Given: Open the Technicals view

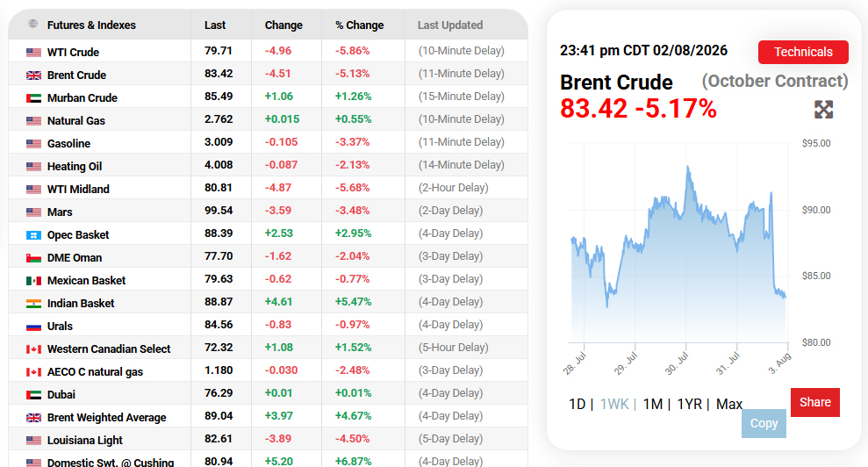Looking at the screenshot, I should (x=803, y=52).
